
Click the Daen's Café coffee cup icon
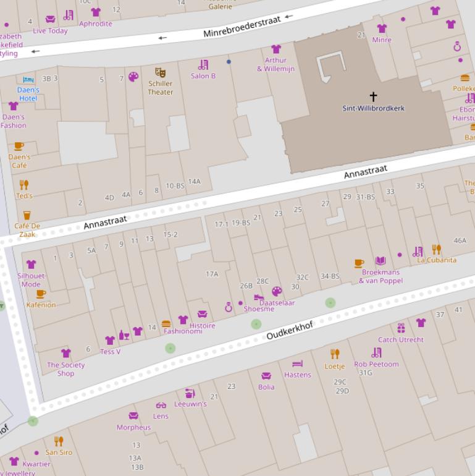(x=19, y=147)
